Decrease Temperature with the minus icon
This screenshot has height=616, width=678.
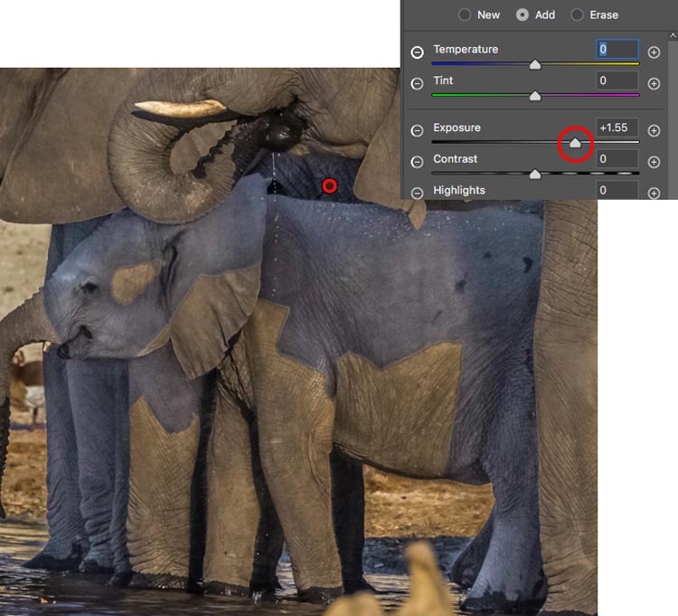(417, 52)
